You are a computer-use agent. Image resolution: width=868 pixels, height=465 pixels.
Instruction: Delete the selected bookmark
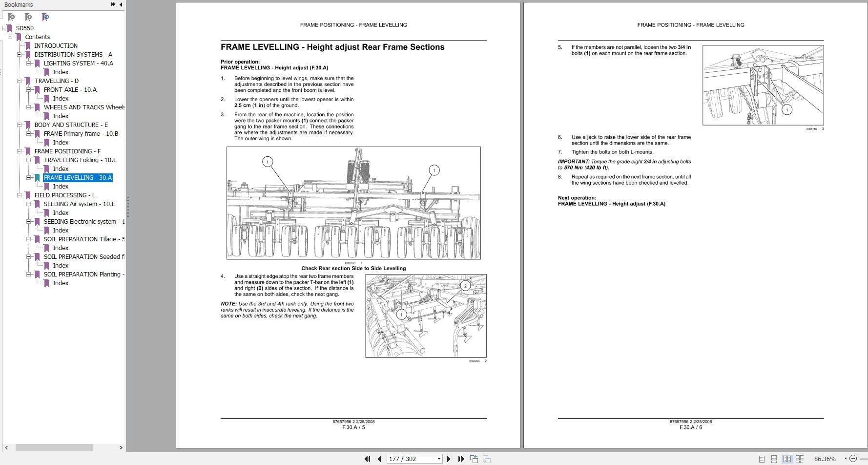click(x=10, y=17)
